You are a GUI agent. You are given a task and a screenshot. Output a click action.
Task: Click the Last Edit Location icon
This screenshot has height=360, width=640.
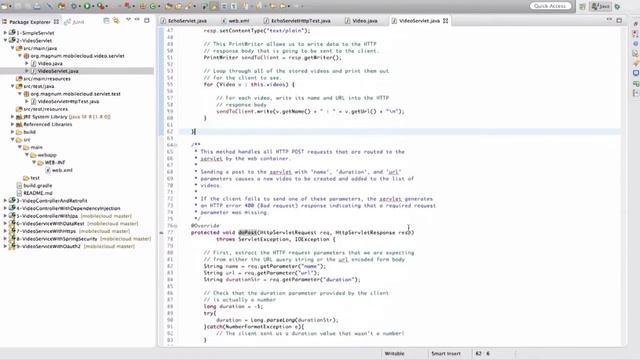273,6
